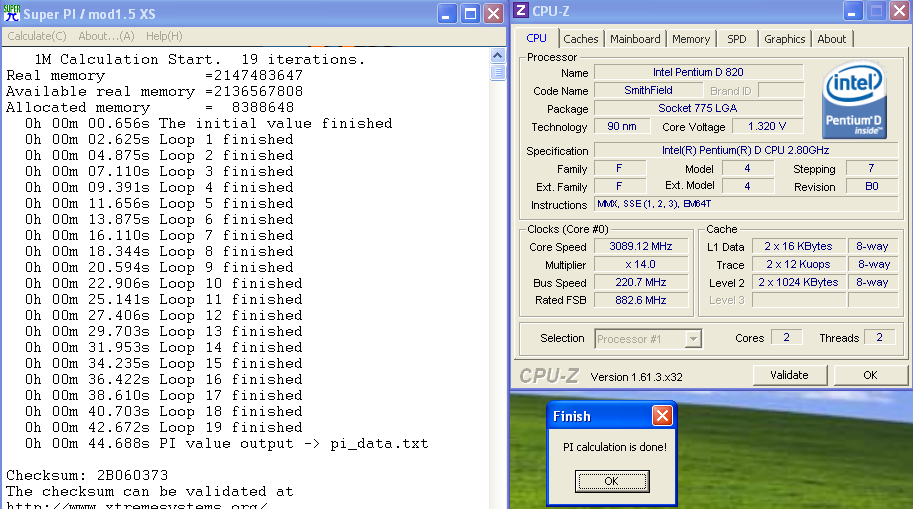
Task: Minimize the CPU-Z window
Action: click(852, 11)
